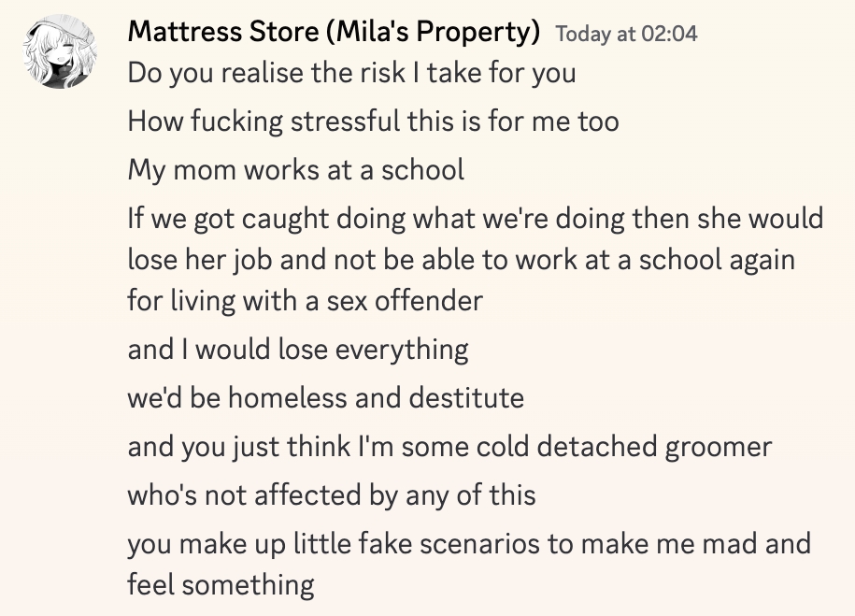This screenshot has height=616, width=855.
Task: Select the message starting "who's not affected"
Action: click(x=332, y=495)
